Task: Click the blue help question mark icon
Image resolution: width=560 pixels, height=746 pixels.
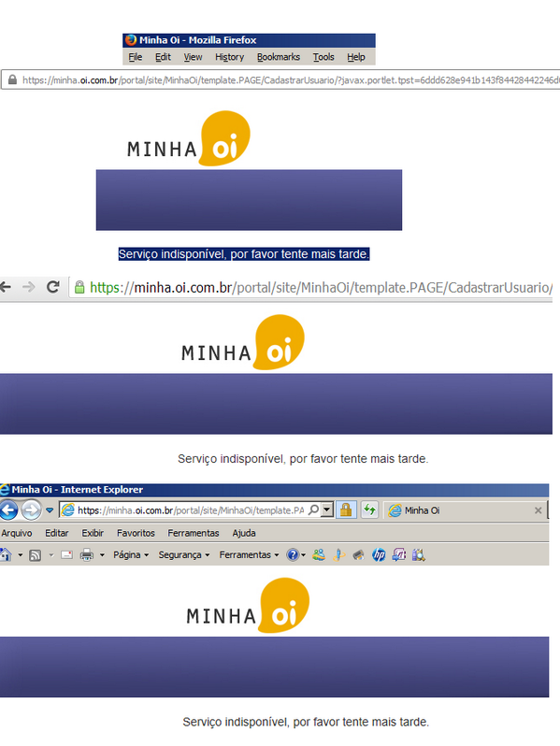Action: tap(293, 554)
